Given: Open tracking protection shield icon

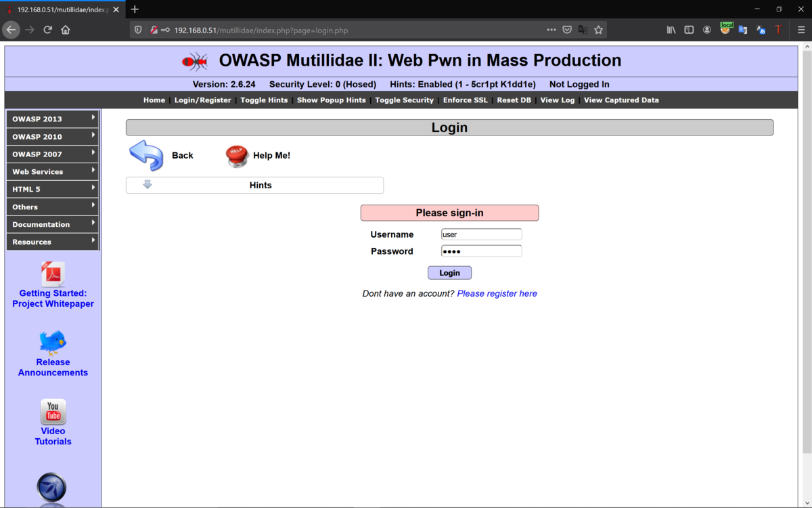Looking at the screenshot, I should click(138, 30).
